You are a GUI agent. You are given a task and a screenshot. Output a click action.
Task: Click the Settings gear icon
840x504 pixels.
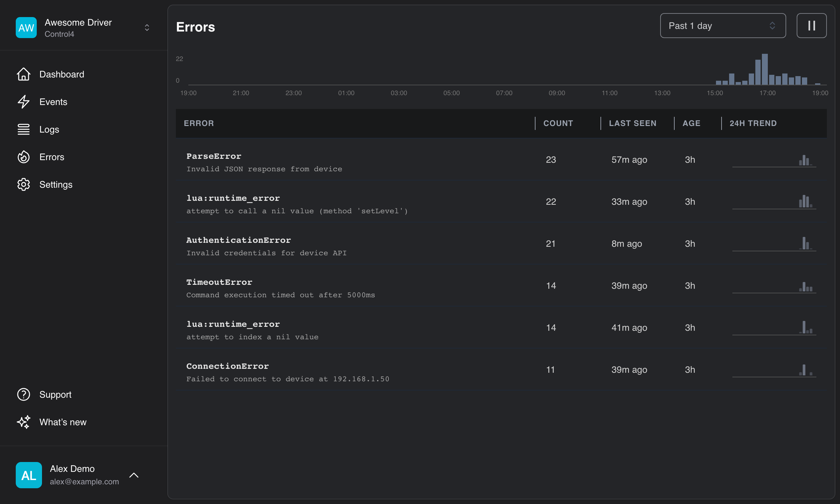coord(23,184)
